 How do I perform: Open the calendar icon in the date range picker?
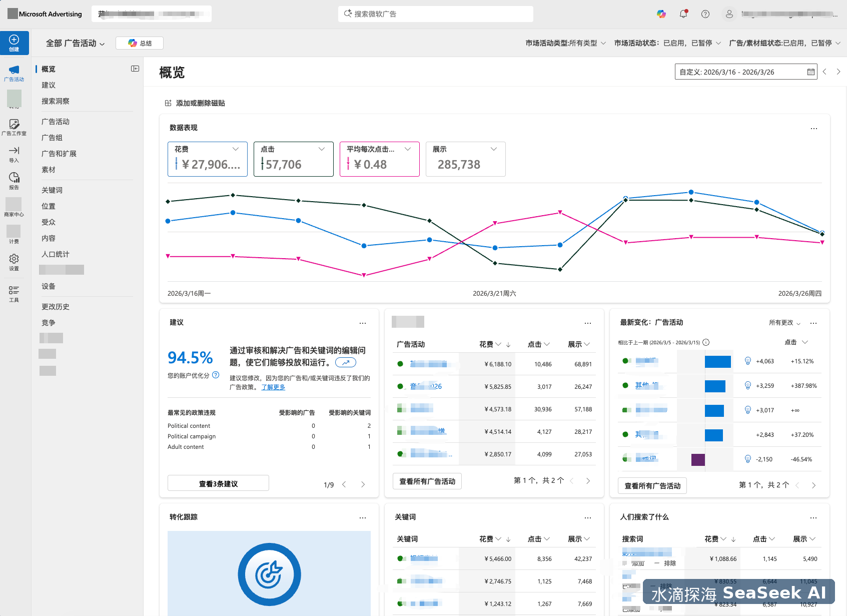tap(810, 72)
